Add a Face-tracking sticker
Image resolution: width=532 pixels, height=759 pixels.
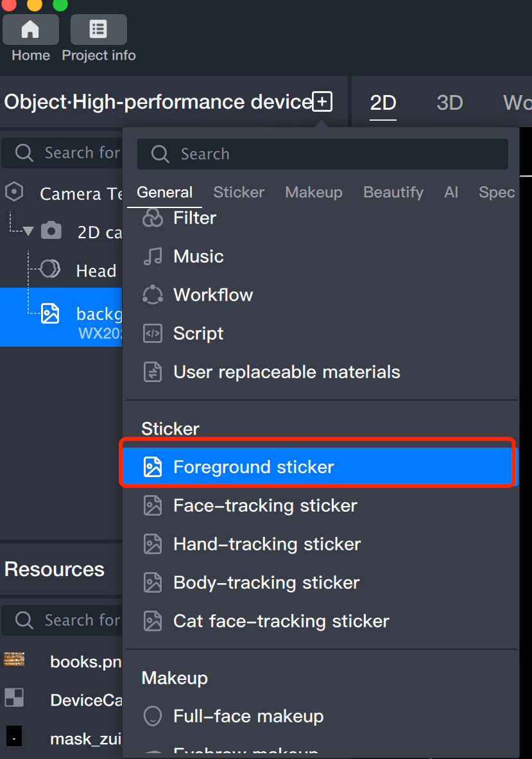pyautogui.click(x=265, y=506)
